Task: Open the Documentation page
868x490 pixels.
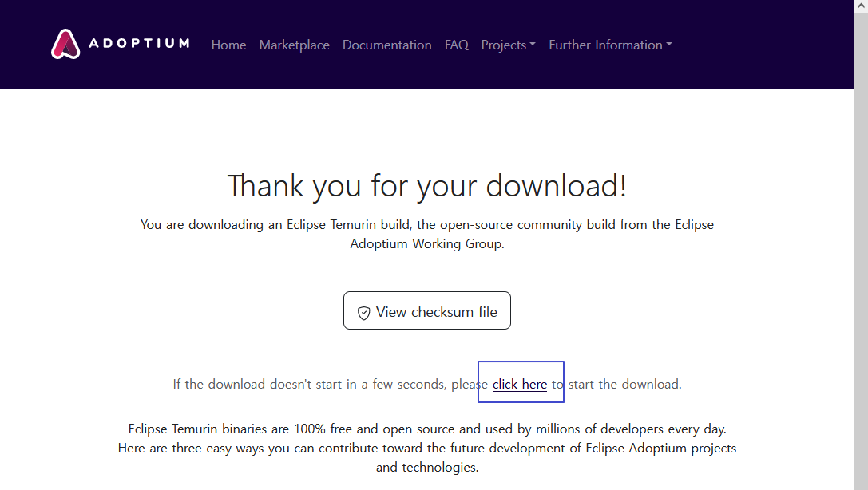Action: click(387, 45)
